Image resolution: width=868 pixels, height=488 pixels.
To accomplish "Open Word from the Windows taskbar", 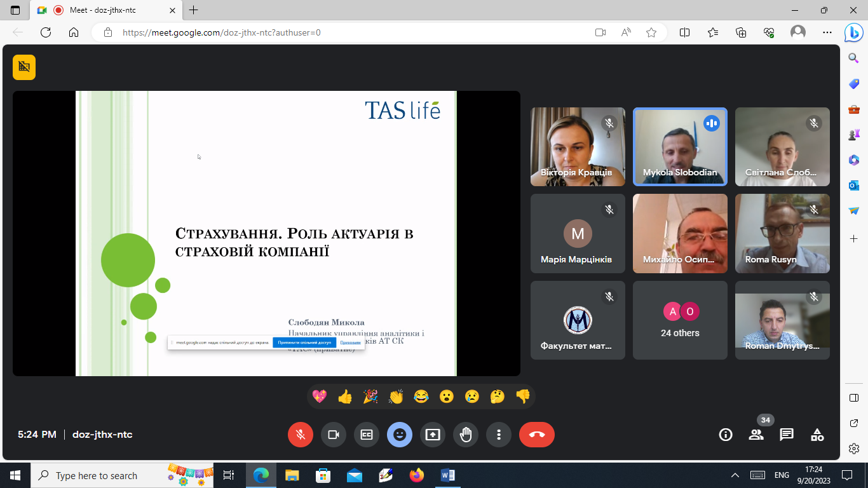I will (x=447, y=475).
